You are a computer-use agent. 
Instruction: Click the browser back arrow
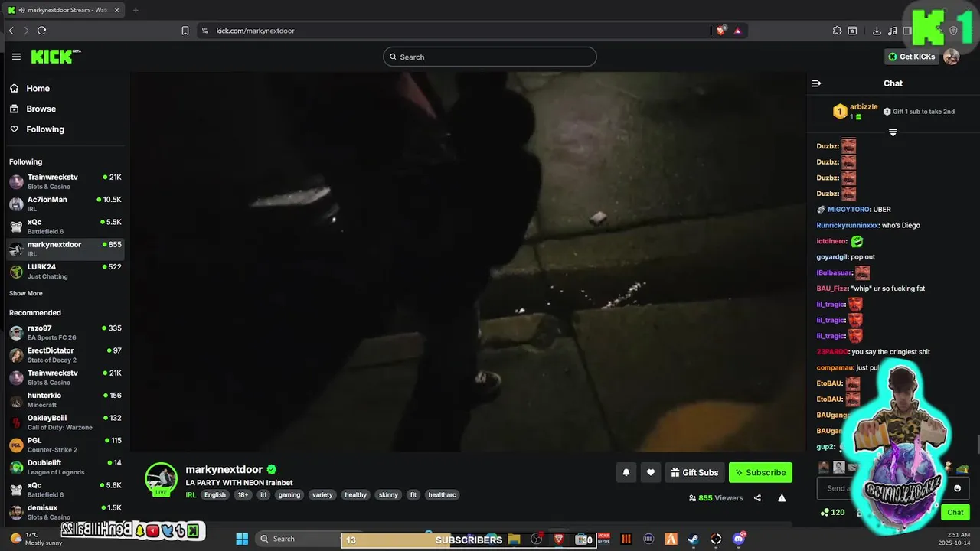click(x=11, y=31)
